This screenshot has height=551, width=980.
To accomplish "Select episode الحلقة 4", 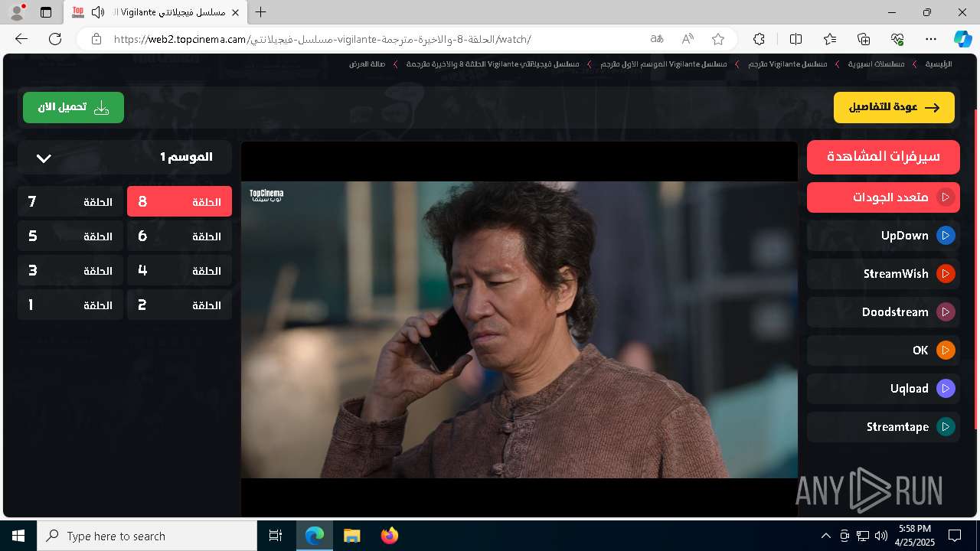I will point(179,270).
